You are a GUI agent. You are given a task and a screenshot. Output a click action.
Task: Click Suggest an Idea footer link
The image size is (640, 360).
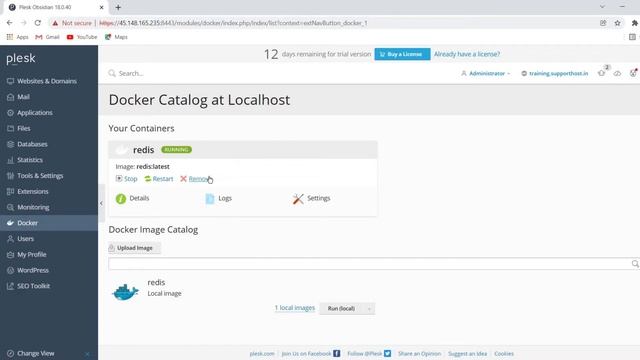click(467, 353)
